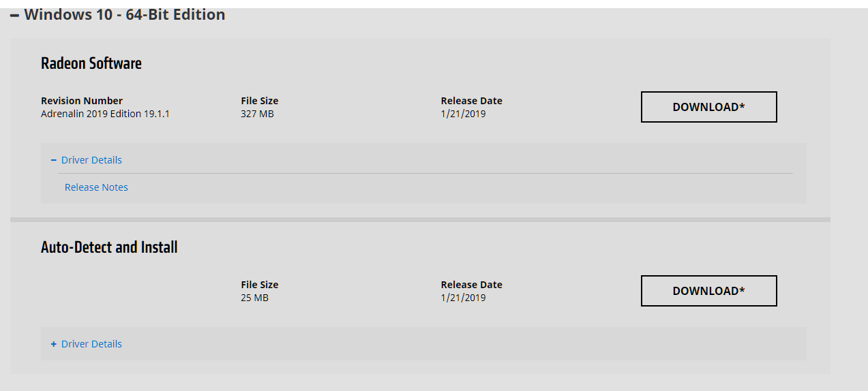Download the Auto-Detect and Install tool

[x=708, y=291]
